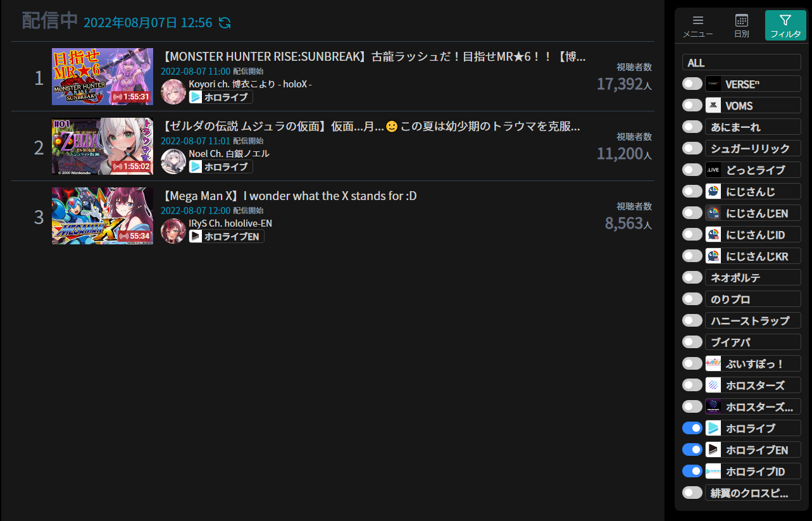This screenshot has width=812, height=521.
Task: Open the MONSTER HUNTER RISE stream title
Action: coord(373,57)
